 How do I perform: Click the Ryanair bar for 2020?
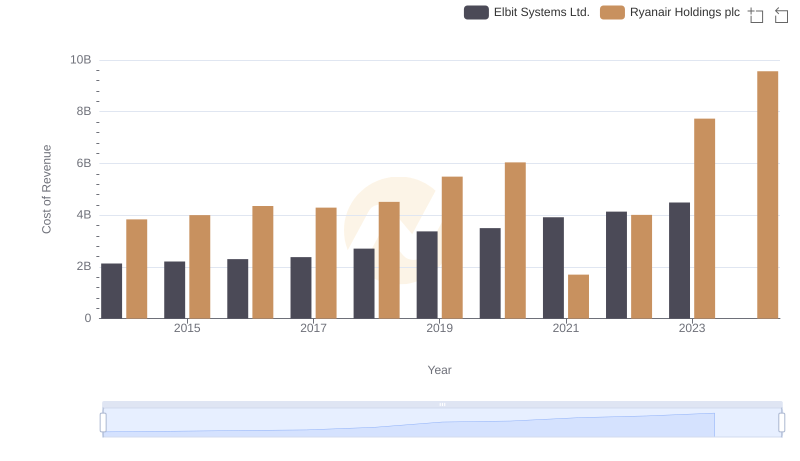point(515,240)
